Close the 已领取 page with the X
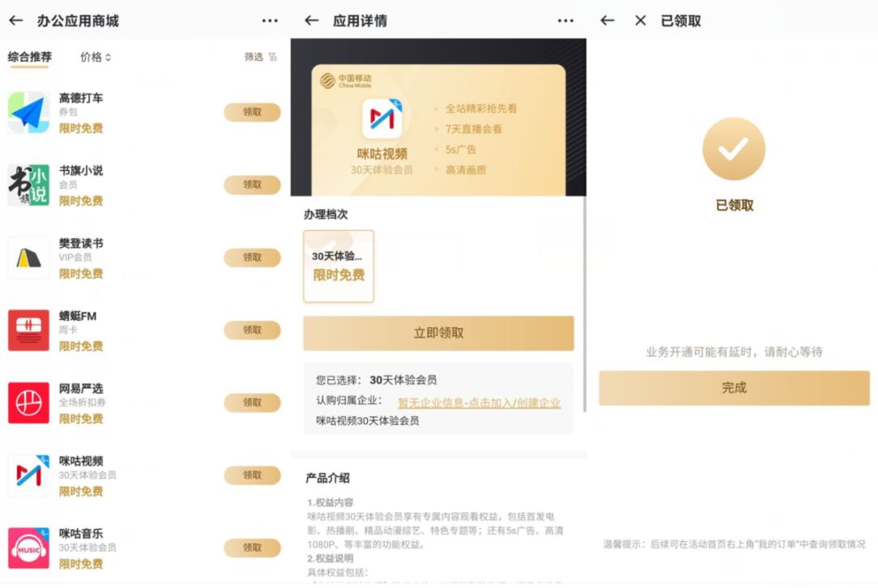This screenshot has height=588, width=878. coord(641,21)
